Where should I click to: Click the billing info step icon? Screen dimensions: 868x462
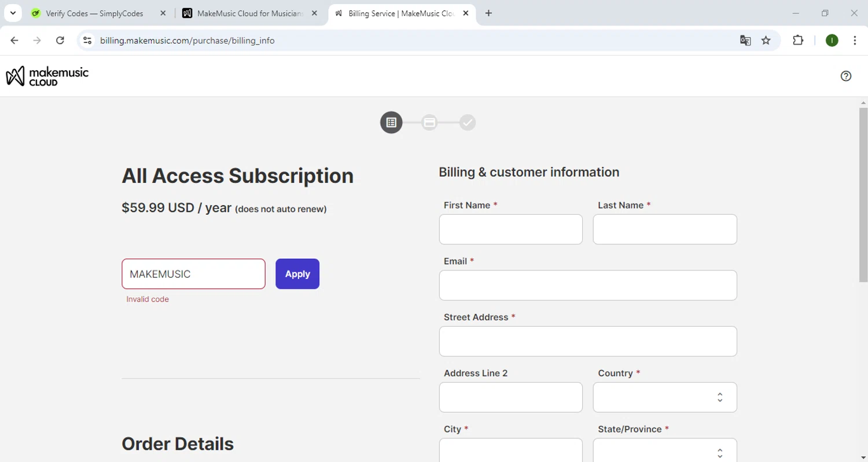point(391,122)
